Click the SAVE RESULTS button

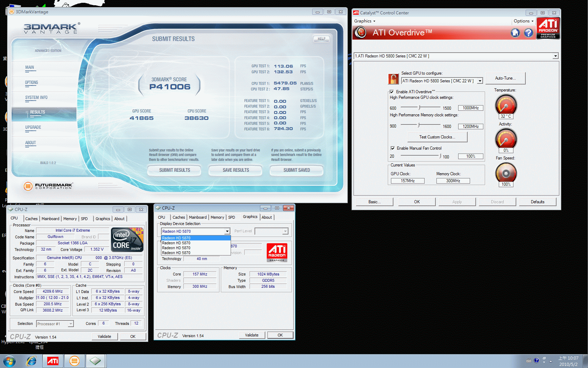coord(236,170)
